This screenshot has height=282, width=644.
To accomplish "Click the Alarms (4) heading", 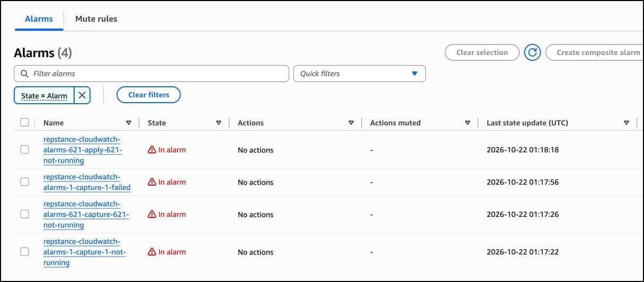I will [x=43, y=53].
